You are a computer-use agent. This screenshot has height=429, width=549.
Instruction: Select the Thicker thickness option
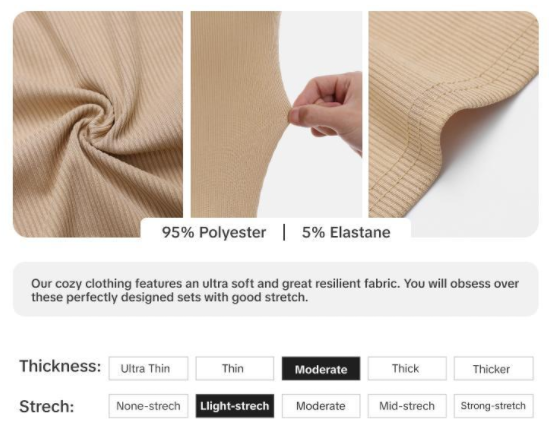[494, 368]
